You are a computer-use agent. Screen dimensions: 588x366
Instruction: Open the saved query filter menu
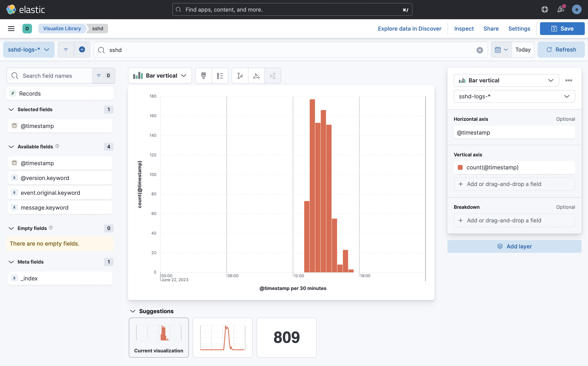pyautogui.click(x=66, y=50)
